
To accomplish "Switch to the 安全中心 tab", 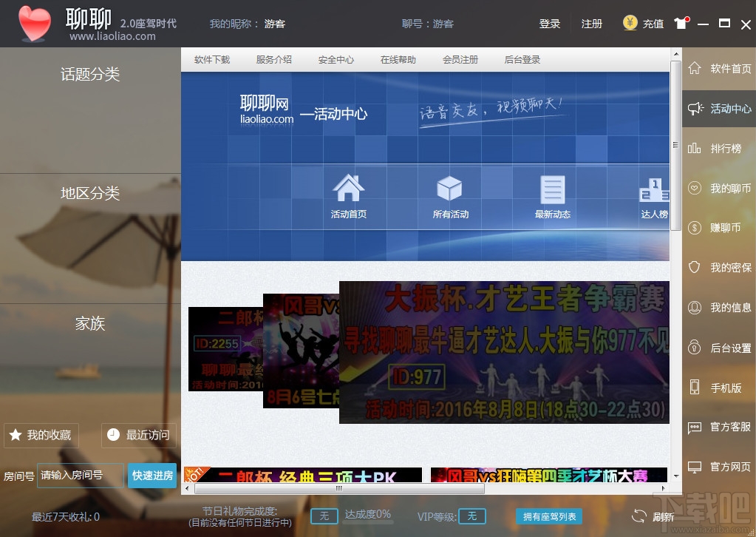I will tap(336, 59).
